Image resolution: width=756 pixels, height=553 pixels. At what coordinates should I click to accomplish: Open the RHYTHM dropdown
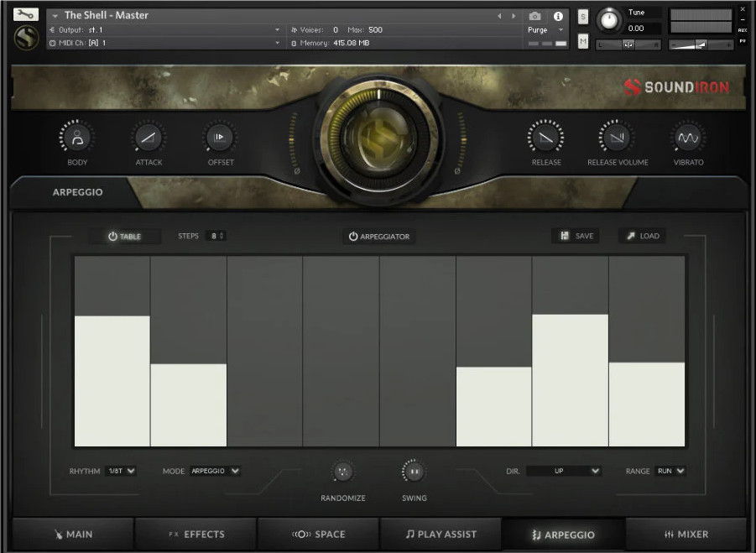pyautogui.click(x=123, y=471)
